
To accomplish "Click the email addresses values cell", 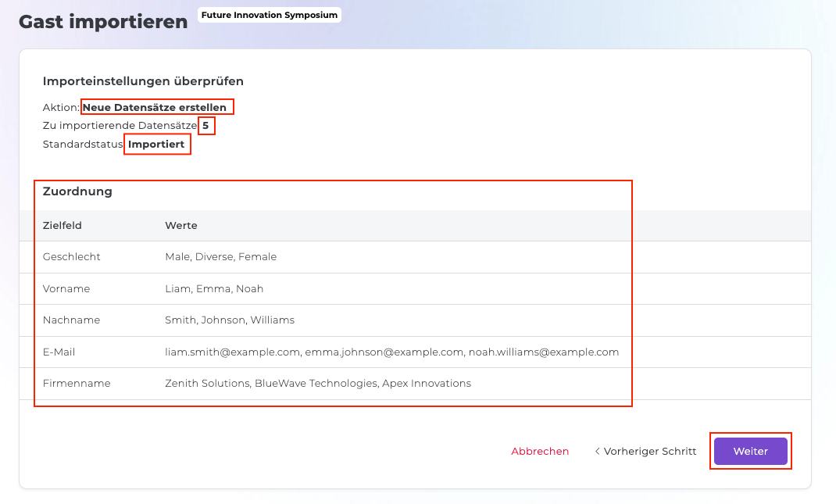I will 391,352.
